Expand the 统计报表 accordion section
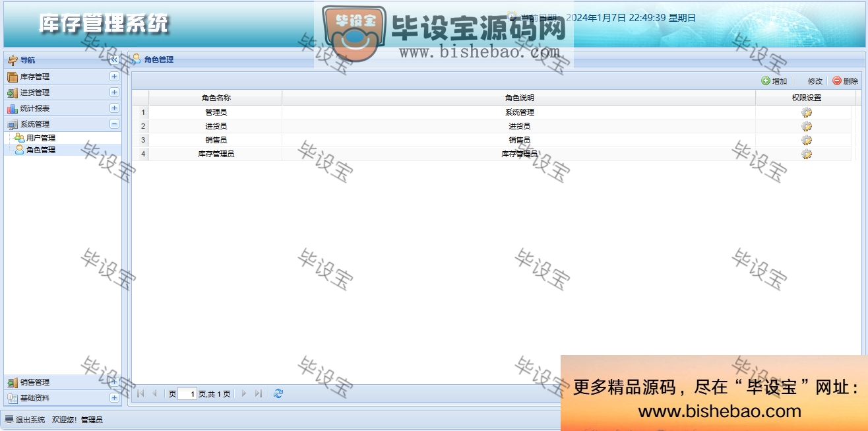The height and width of the screenshot is (431, 868). (x=114, y=108)
